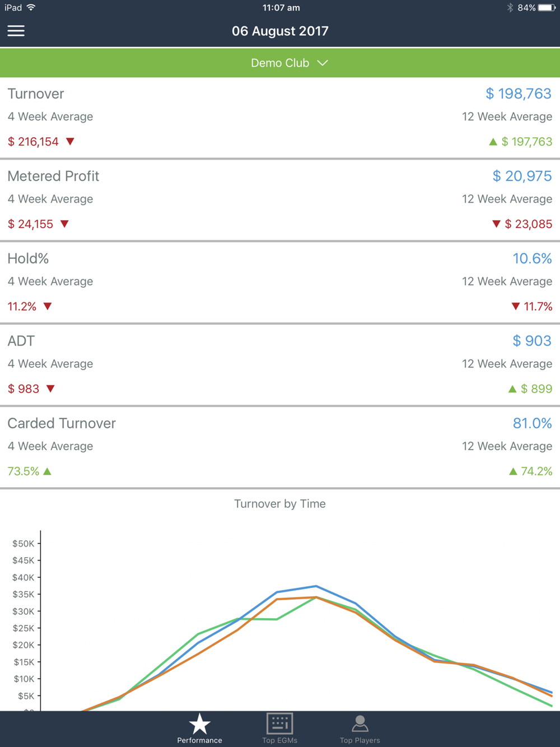
Task: Open the hamburger menu
Action: click(x=16, y=31)
